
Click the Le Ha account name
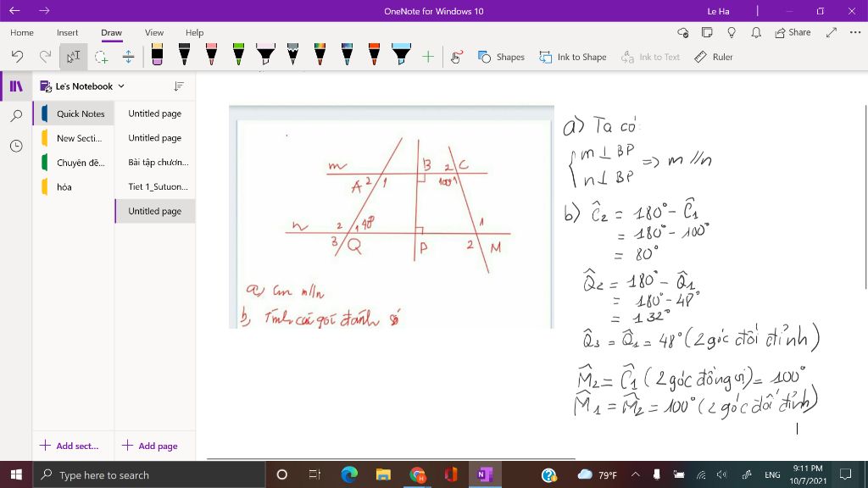pyautogui.click(x=718, y=11)
